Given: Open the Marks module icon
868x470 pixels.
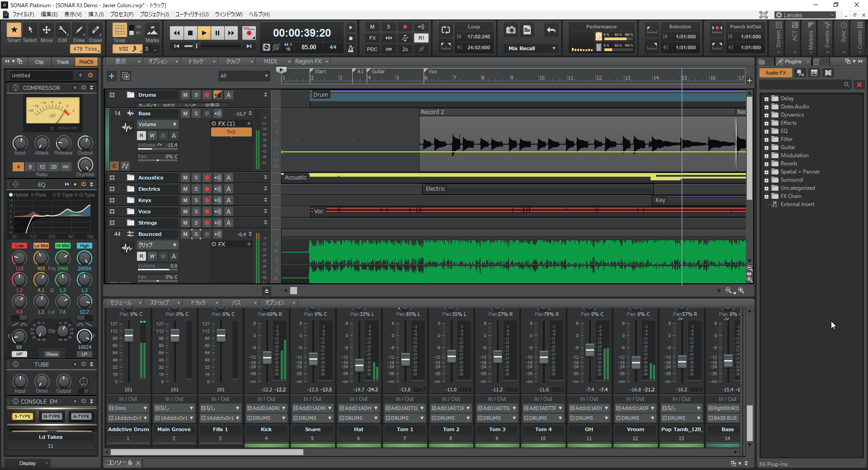Looking at the screenshot, I should [152, 30].
